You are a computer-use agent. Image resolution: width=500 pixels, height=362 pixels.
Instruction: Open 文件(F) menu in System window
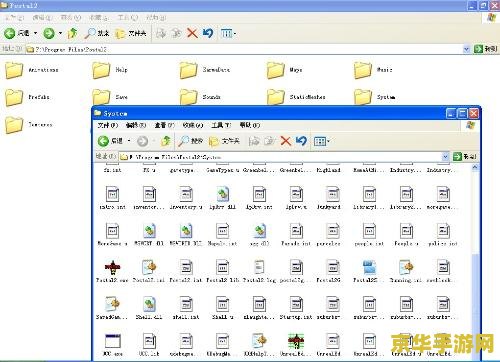pyautogui.click(x=108, y=125)
